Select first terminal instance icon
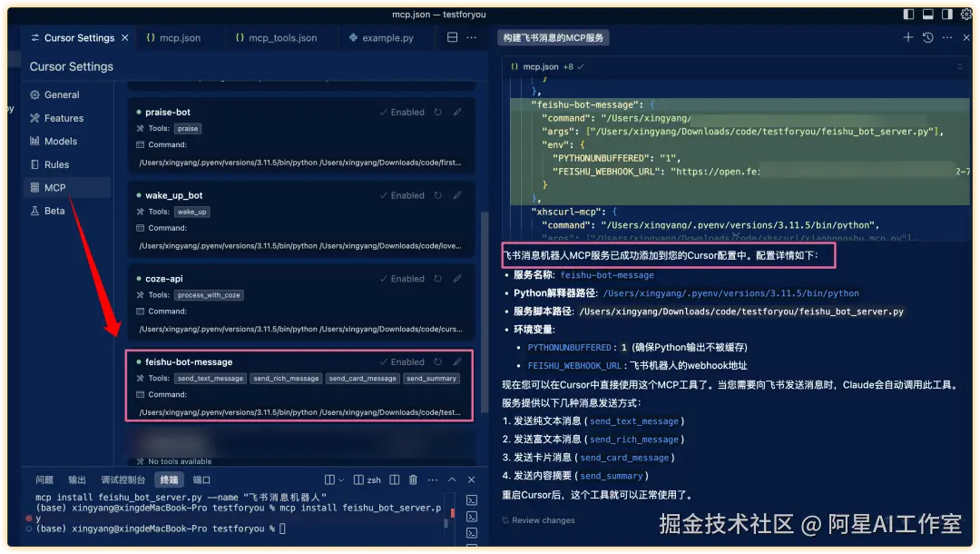Image resolution: width=980 pixels, height=554 pixels. 472,500
